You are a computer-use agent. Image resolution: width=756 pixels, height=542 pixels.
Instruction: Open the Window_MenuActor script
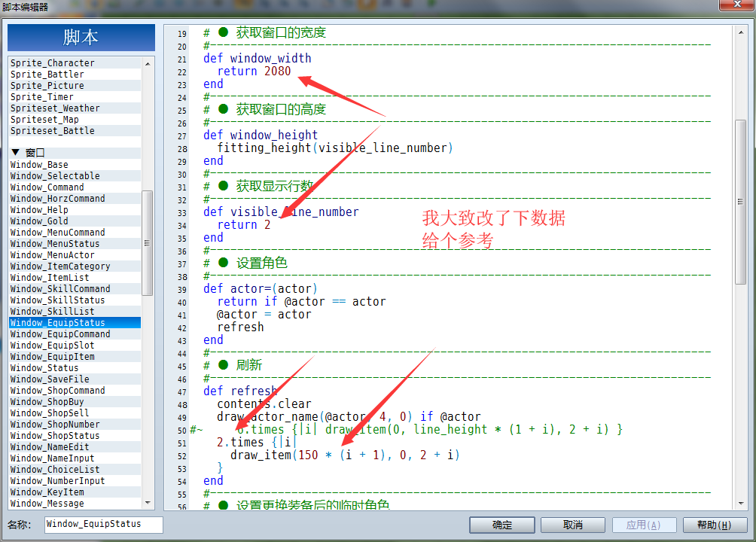[x=75, y=255]
